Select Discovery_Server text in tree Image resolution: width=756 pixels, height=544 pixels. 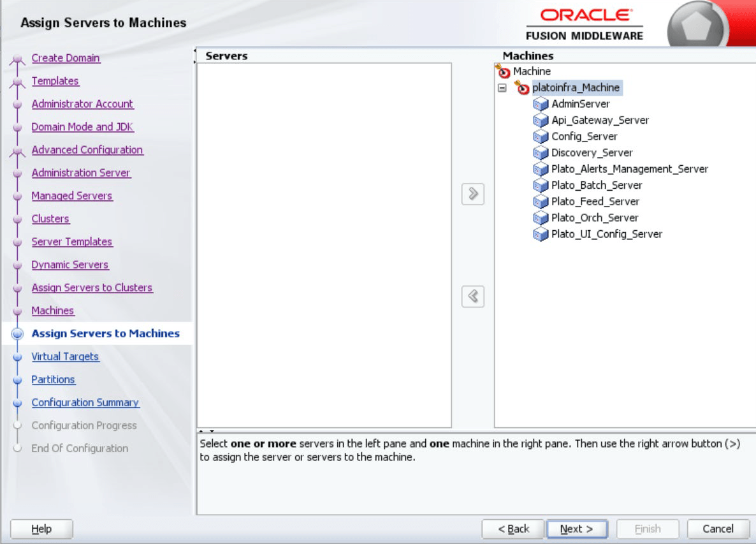pyautogui.click(x=592, y=153)
